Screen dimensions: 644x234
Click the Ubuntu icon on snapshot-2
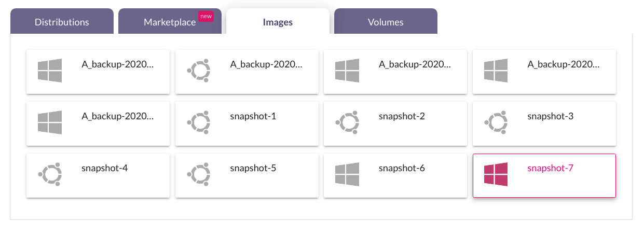(347, 122)
